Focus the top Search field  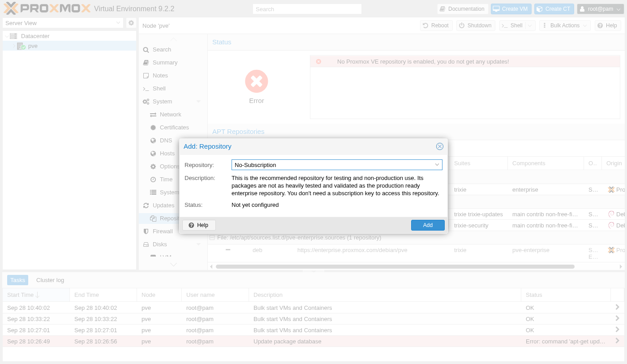click(x=307, y=9)
